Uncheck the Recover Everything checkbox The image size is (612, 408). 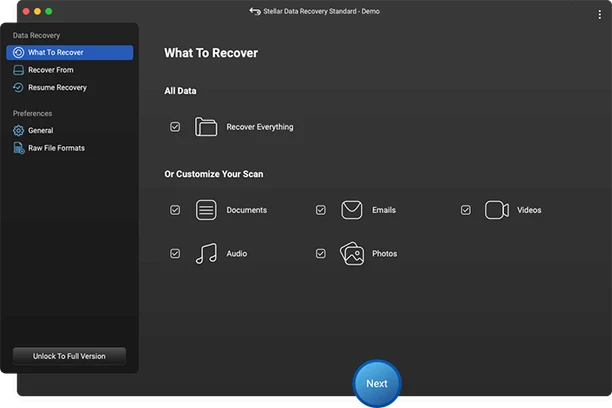(175, 127)
